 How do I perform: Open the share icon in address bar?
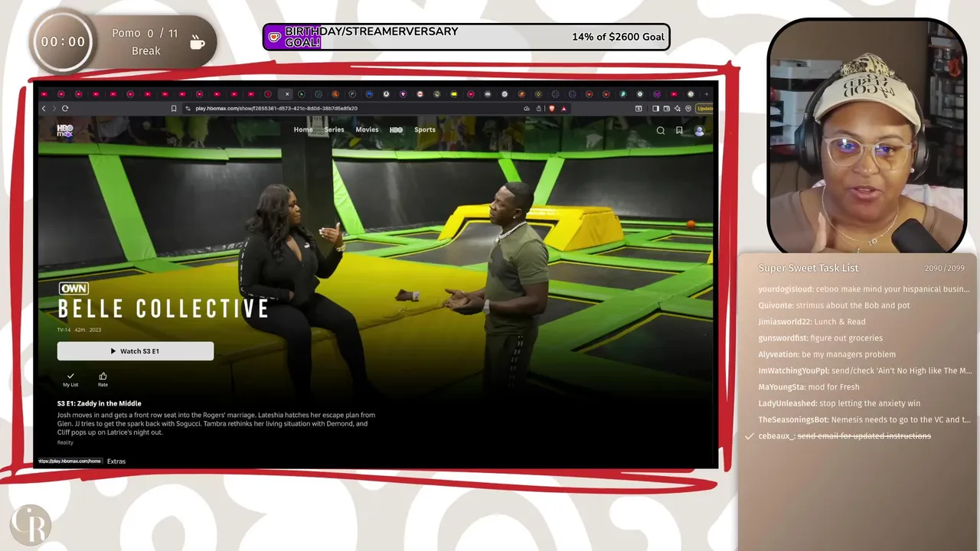pyautogui.click(x=539, y=109)
